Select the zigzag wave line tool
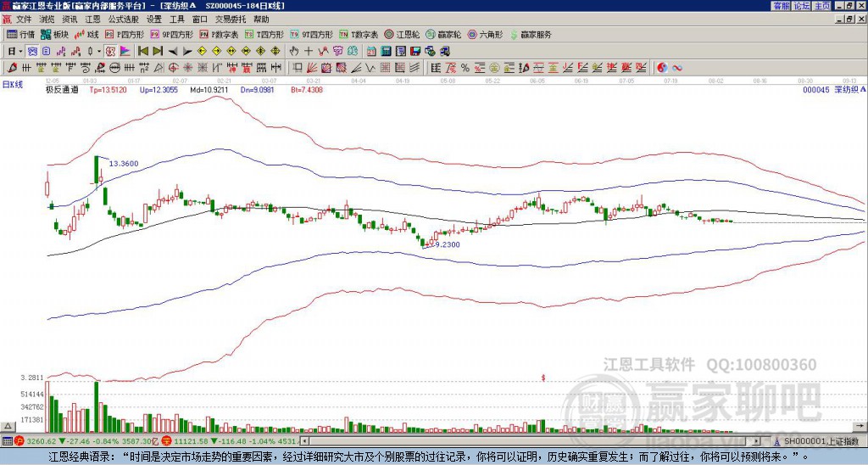 (x=370, y=68)
